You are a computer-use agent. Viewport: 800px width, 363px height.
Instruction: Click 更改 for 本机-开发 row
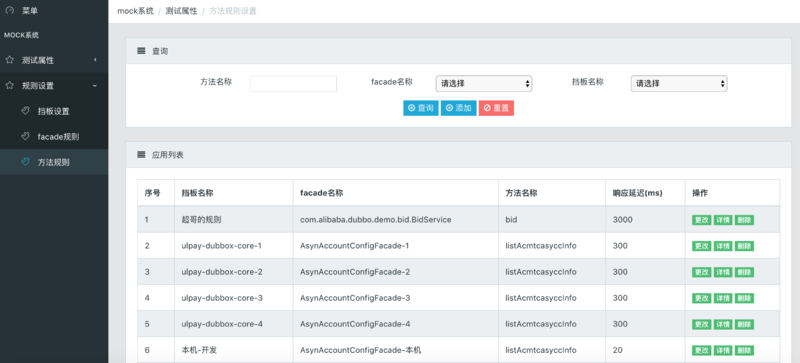pyautogui.click(x=702, y=350)
